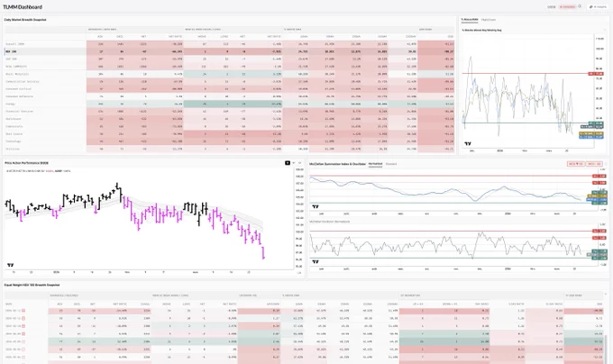The image size is (613, 364).
Task: Select the Healthcare row
Action: 229,119
